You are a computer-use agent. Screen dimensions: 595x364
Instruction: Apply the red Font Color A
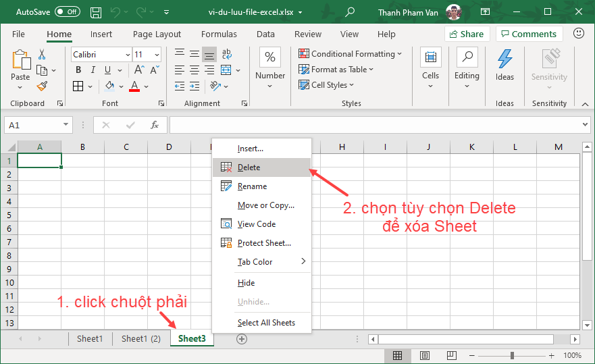tap(134, 86)
